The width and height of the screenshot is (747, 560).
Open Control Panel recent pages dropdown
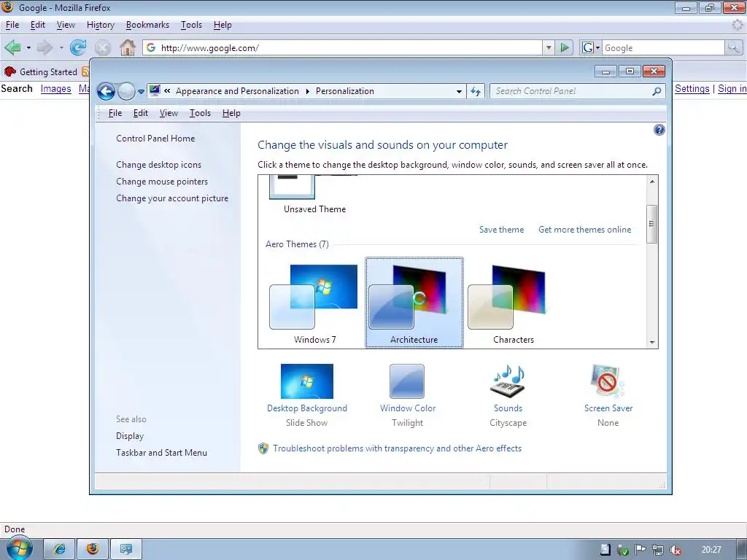[141, 91]
